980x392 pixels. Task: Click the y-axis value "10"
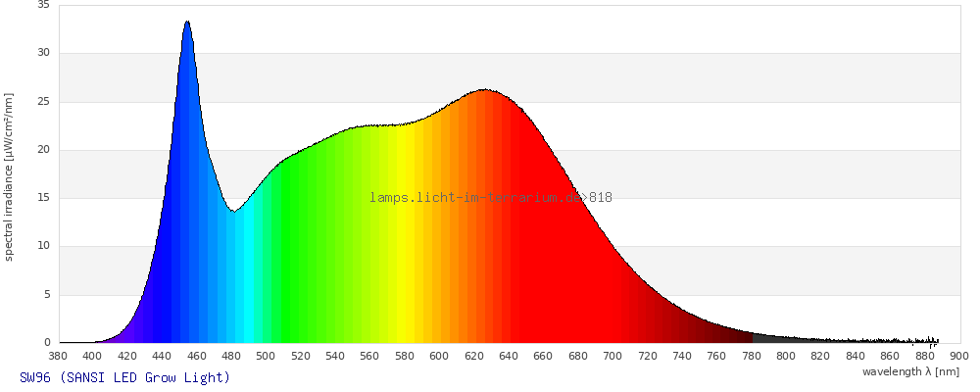(x=44, y=246)
